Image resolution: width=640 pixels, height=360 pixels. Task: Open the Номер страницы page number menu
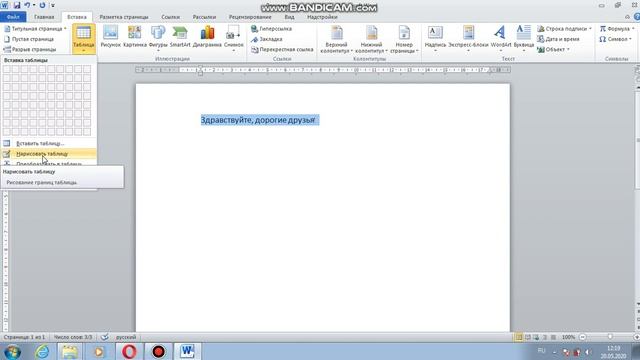[x=404, y=39]
